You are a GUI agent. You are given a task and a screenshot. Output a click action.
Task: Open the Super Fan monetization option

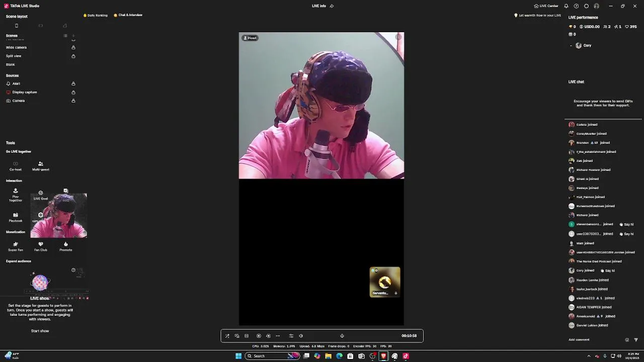point(16,246)
